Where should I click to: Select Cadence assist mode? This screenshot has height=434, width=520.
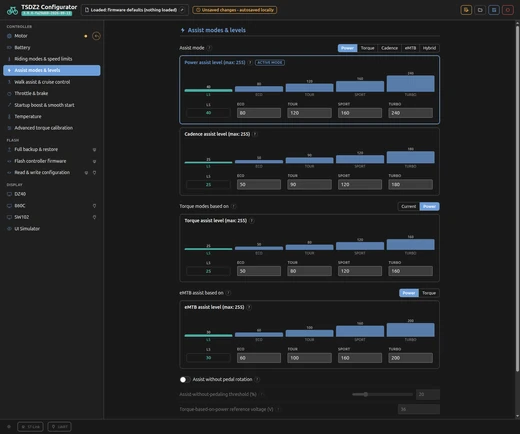[389, 48]
